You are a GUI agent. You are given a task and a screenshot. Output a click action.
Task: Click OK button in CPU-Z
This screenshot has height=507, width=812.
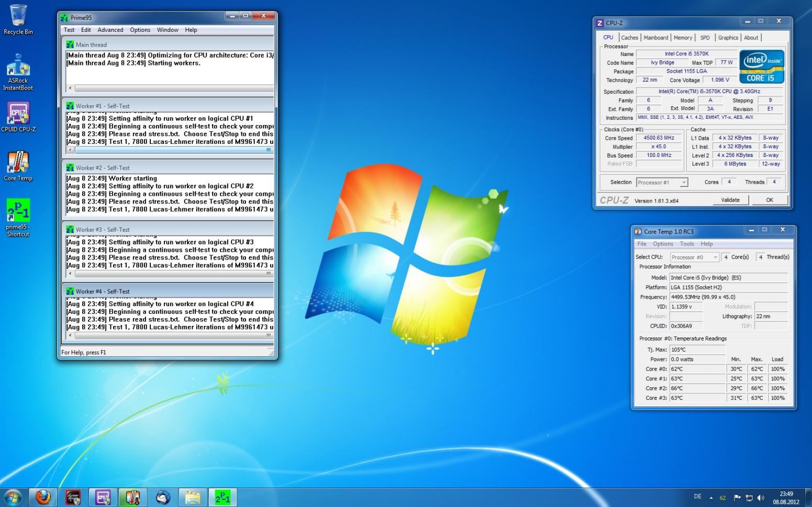coord(769,200)
